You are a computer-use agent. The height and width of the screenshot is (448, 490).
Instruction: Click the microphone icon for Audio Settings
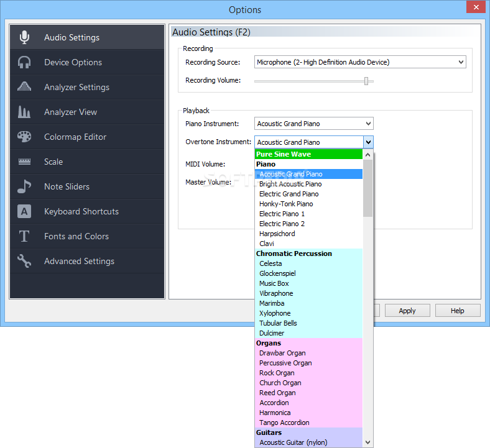tap(24, 37)
